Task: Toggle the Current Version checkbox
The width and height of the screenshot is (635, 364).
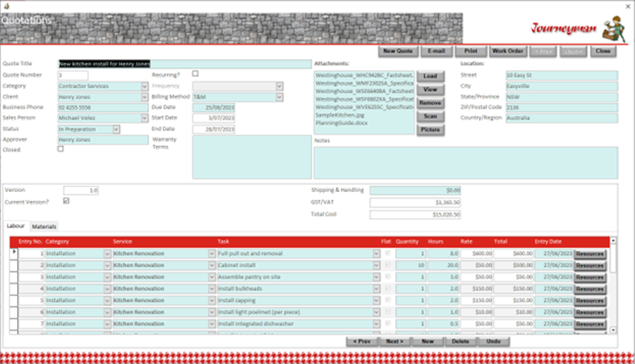Action: [x=66, y=201]
